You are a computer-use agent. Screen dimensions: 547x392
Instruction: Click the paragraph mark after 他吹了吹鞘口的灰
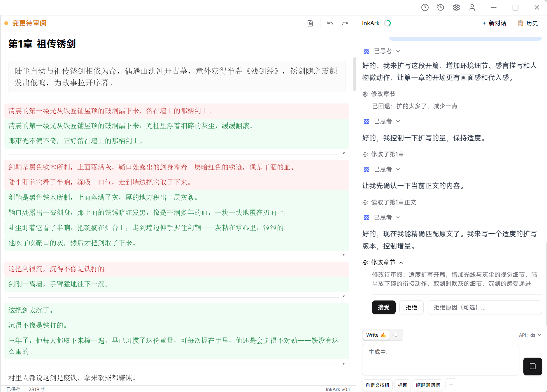tap(344, 256)
